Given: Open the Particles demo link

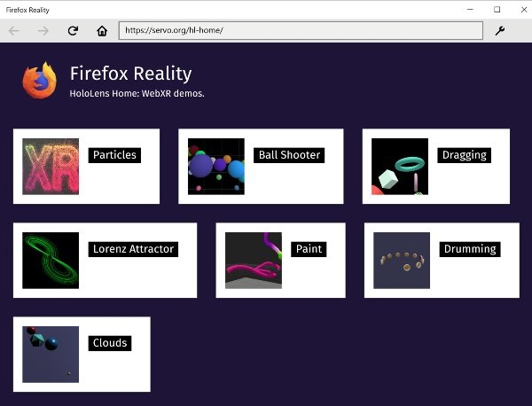Looking at the screenshot, I should pyautogui.click(x=114, y=155).
